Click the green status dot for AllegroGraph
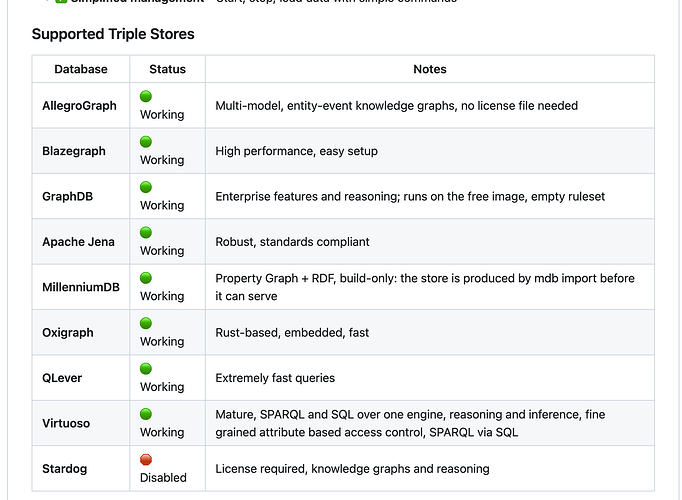682x500 pixels. pos(146,96)
